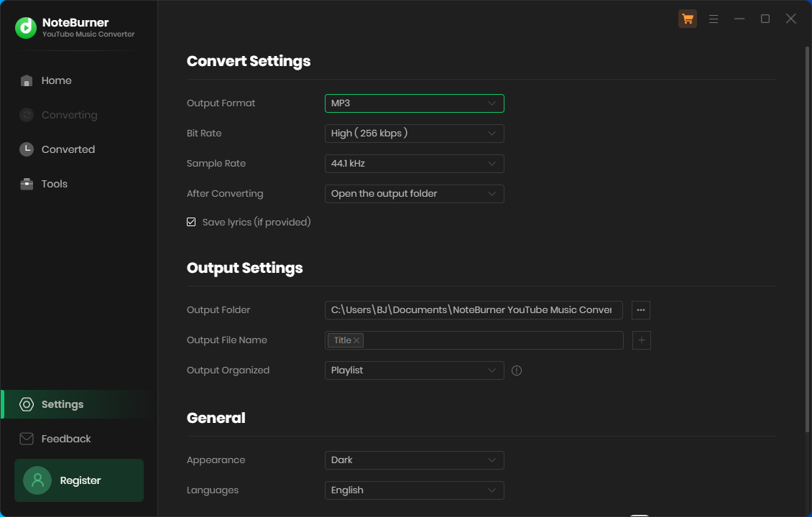The height and width of the screenshot is (517, 812).
Task: Close the NoteBurner window
Action: point(790,19)
